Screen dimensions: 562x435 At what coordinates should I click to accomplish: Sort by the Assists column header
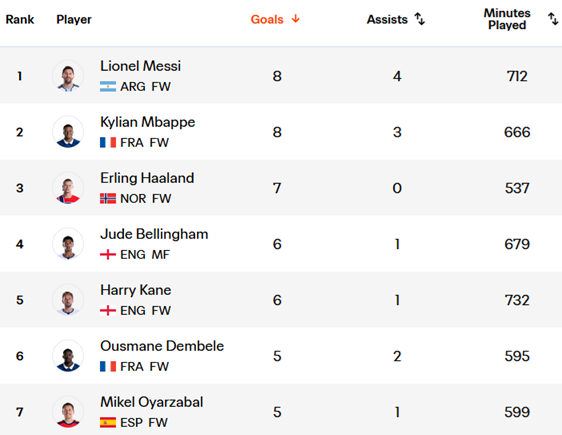coord(387,19)
